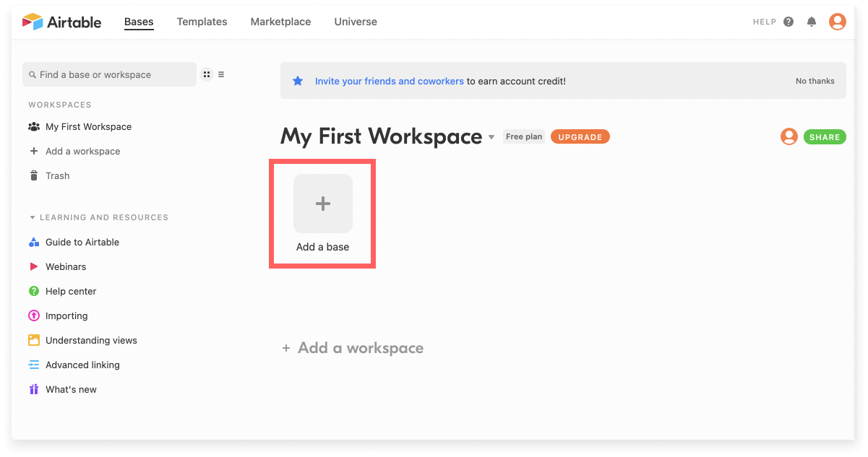Click the Trash can icon
The image size is (868, 457).
(34, 175)
